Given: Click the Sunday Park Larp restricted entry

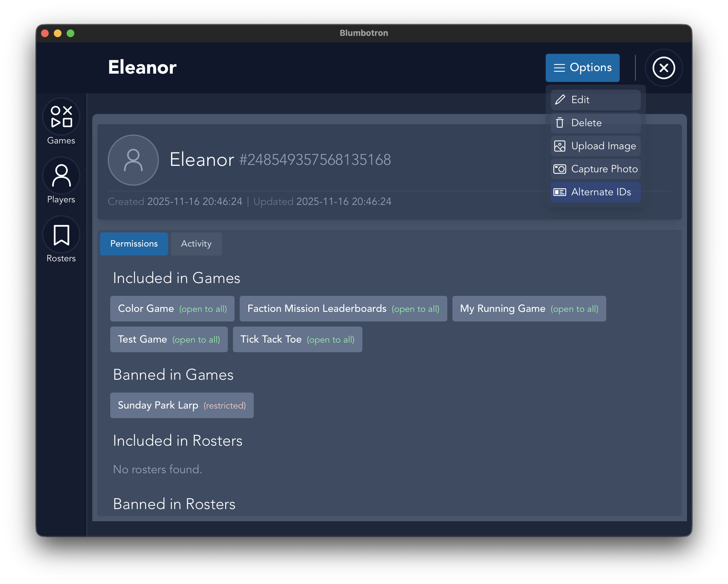Looking at the screenshot, I should pyautogui.click(x=182, y=405).
